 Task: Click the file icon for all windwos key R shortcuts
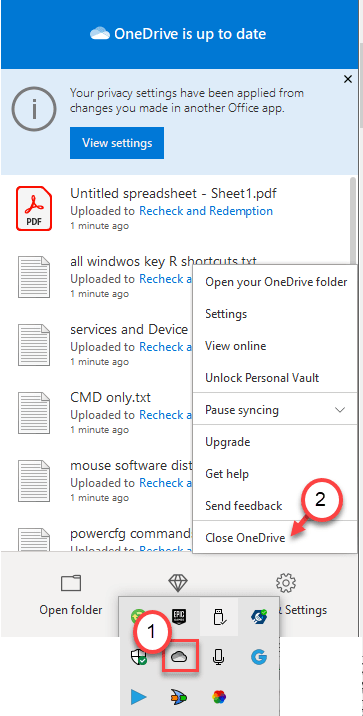(x=34, y=277)
